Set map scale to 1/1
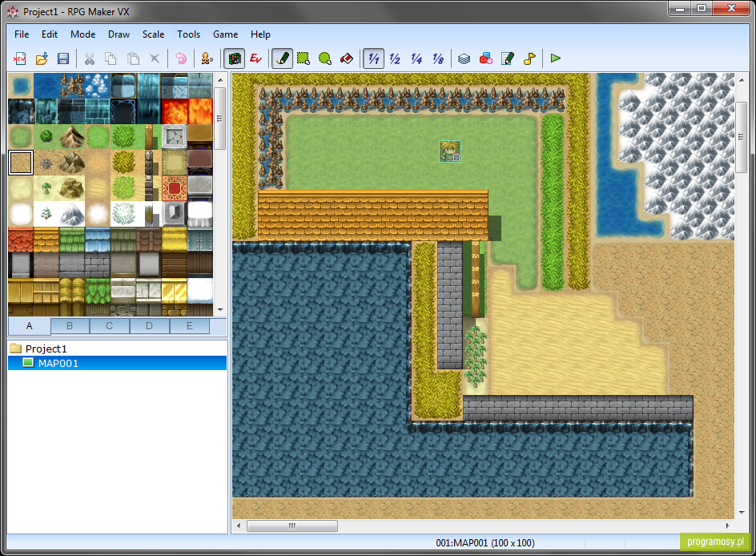756x556 pixels. coord(373,58)
